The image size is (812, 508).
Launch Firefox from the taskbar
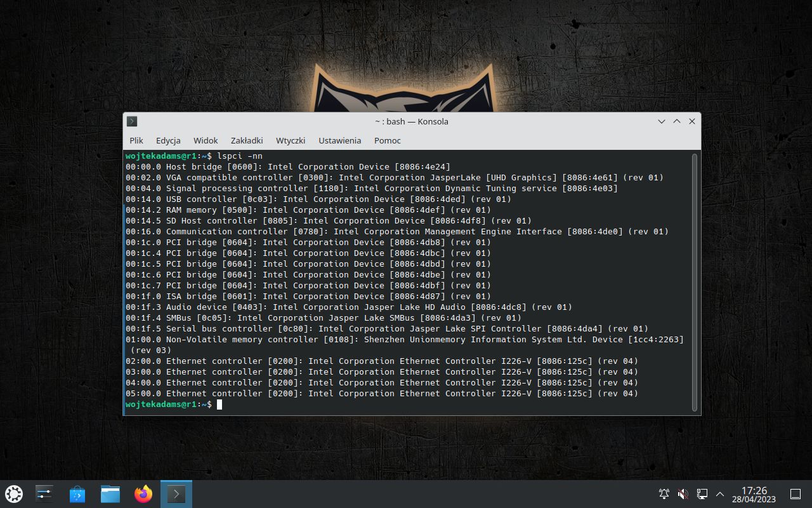(x=143, y=493)
